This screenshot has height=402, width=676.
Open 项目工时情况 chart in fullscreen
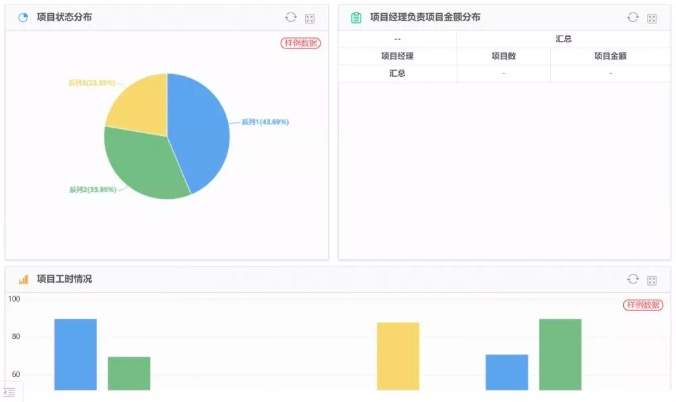click(x=652, y=280)
